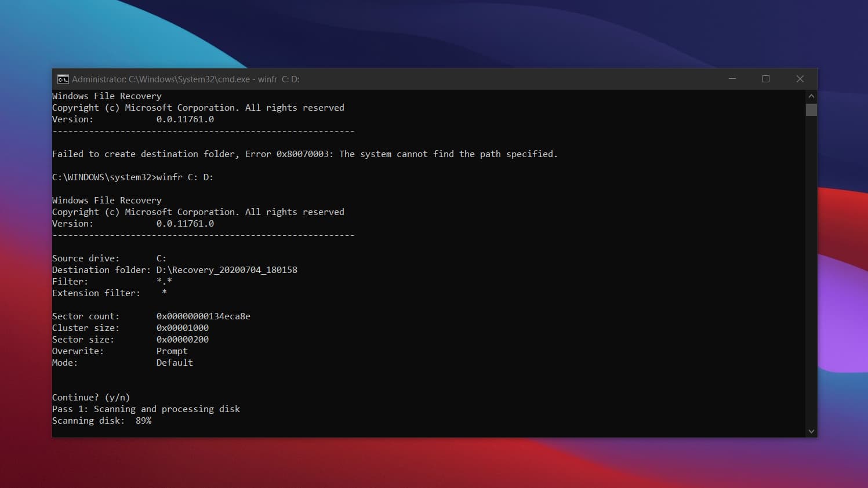Viewport: 868px width, 488px height.
Task: Minimize the Command Prompt window
Action: click(x=732, y=79)
